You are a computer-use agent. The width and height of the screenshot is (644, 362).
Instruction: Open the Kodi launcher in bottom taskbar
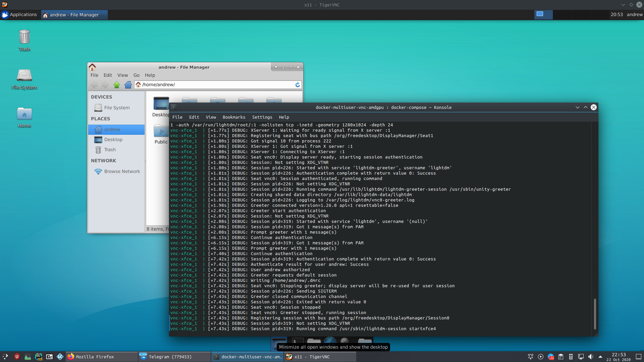pos(60,357)
